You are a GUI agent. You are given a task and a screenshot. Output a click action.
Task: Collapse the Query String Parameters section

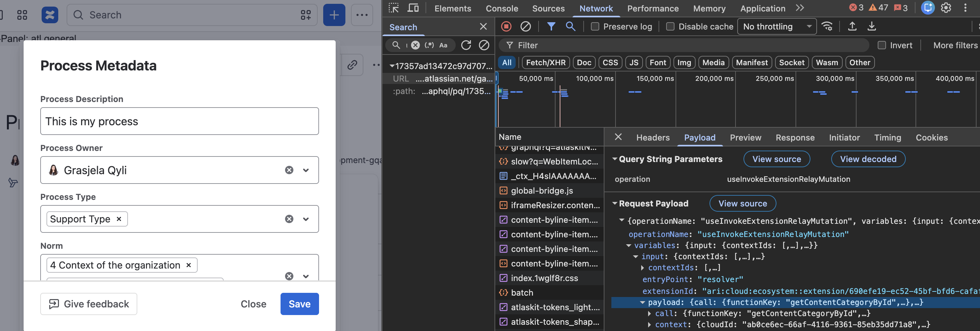[615, 159]
